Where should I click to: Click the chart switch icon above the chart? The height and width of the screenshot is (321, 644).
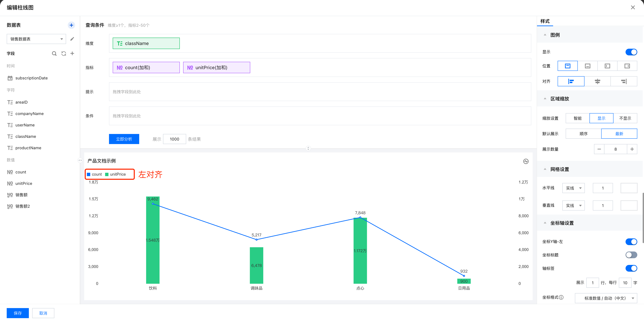pos(526,161)
